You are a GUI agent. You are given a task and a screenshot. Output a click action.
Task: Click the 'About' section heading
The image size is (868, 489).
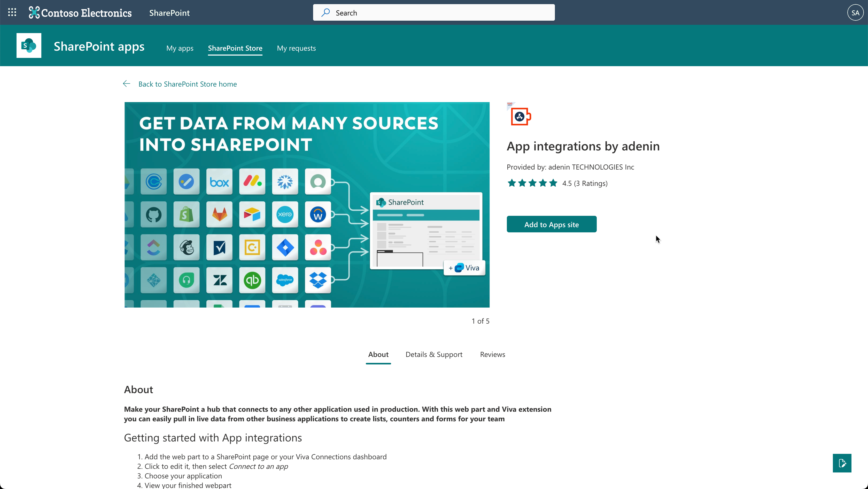click(138, 389)
